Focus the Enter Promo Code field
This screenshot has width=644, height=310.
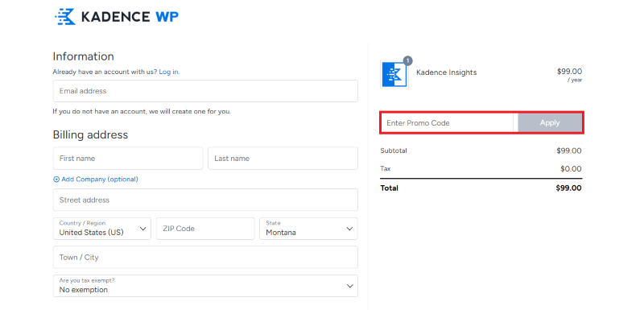click(447, 122)
